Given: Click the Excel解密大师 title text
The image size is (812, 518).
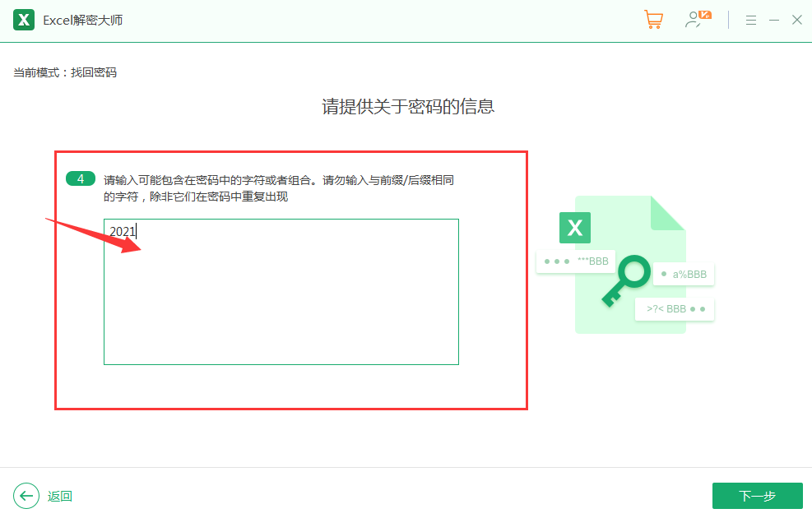Looking at the screenshot, I should [83, 21].
